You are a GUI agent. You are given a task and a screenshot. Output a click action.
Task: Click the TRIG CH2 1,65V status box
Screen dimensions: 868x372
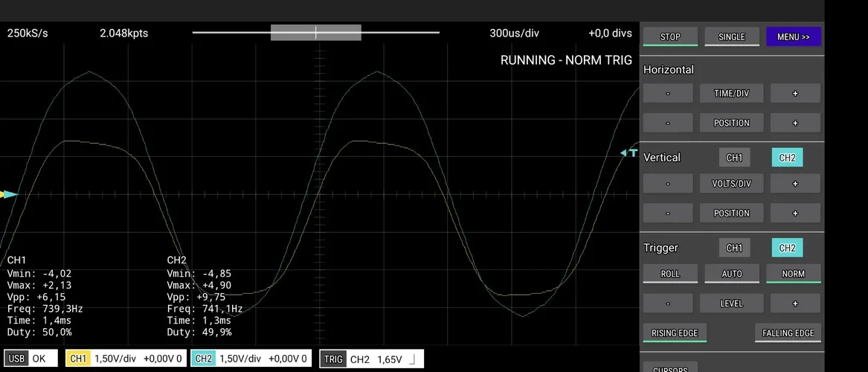coord(371,359)
